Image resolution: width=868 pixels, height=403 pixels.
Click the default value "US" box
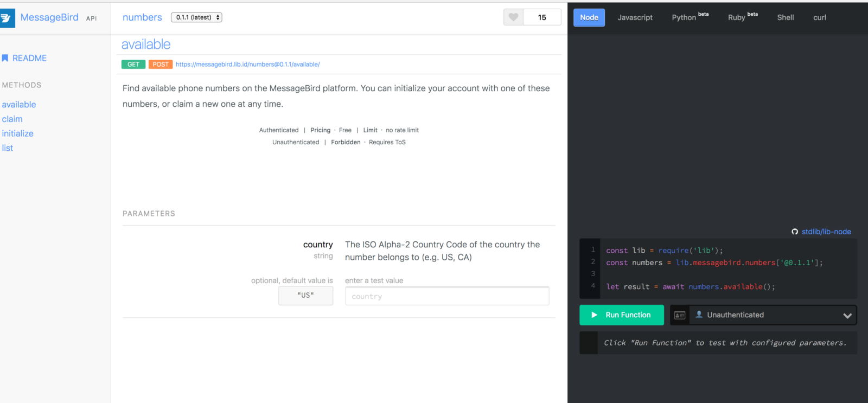tap(306, 296)
